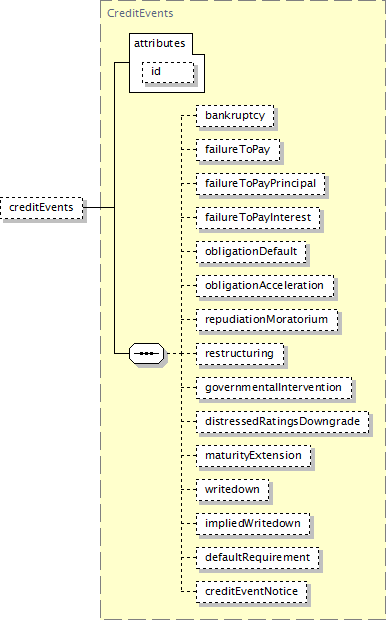
Task: Select obligationDefault element box
Action: click(251, 252)
